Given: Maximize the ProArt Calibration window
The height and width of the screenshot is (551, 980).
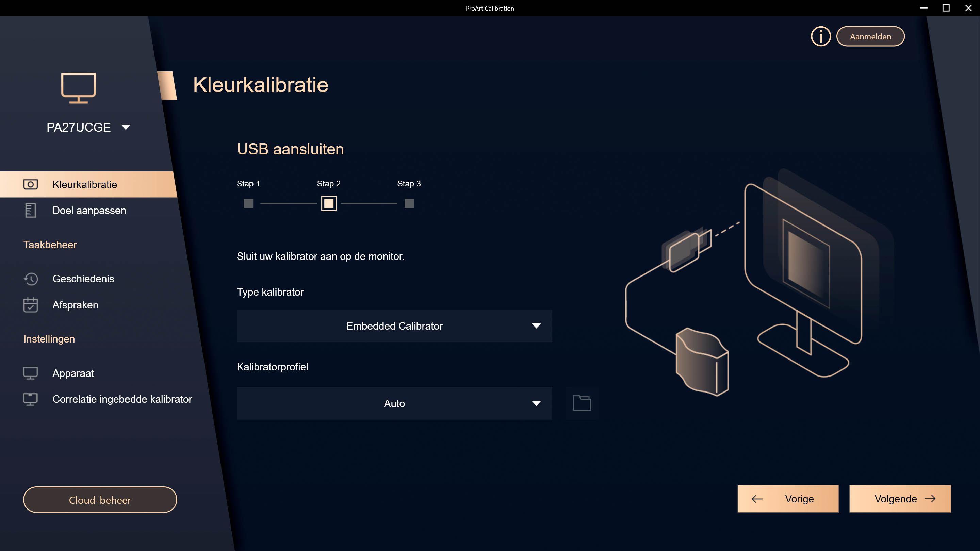Looking at the screenshot, I should tap(946, 8).
